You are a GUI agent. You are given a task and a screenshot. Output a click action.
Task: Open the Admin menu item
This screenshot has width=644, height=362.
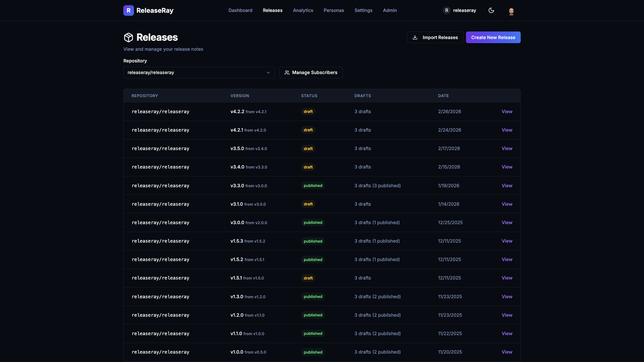pos(390,10)
